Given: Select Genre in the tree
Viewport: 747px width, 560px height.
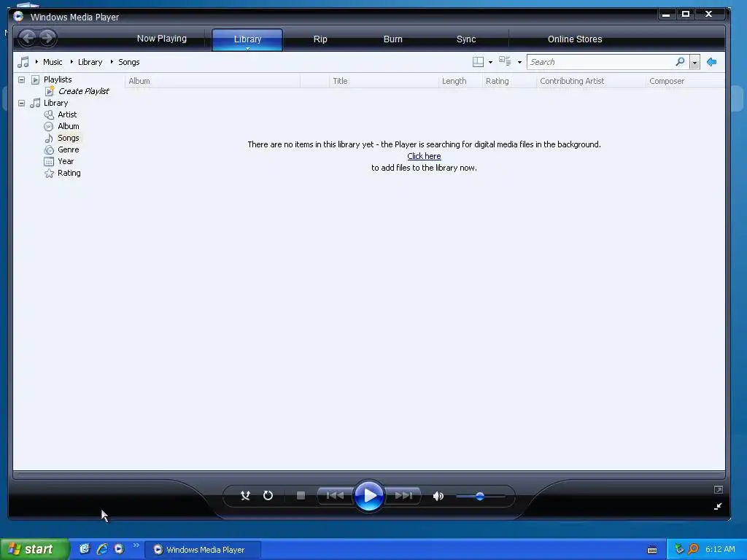Looking at the screenshot, I should (68, 149).
